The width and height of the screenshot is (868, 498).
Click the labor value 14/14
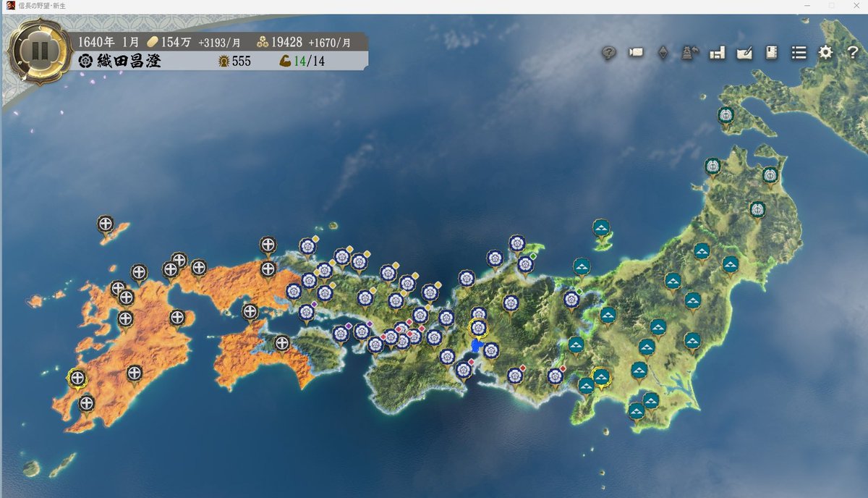310,62
